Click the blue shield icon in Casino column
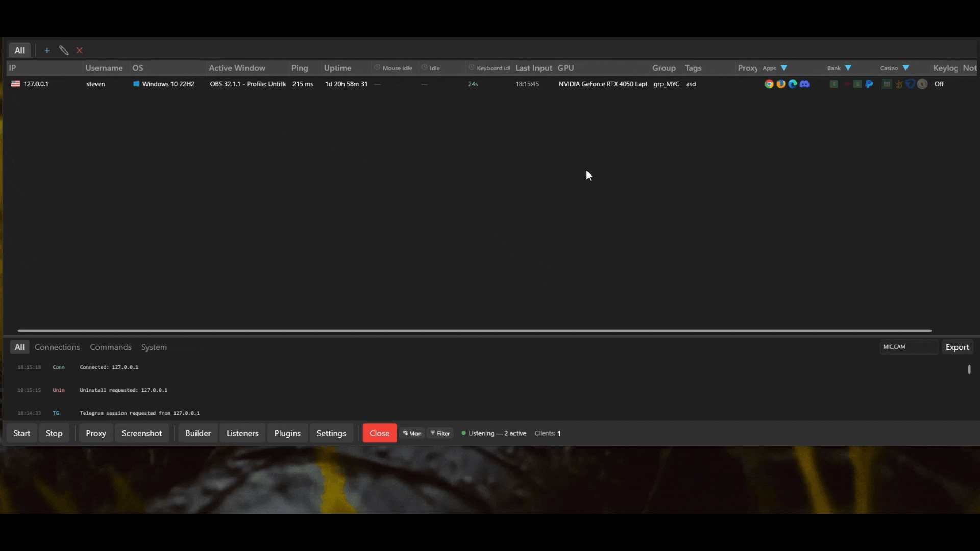 click(910, 84)
